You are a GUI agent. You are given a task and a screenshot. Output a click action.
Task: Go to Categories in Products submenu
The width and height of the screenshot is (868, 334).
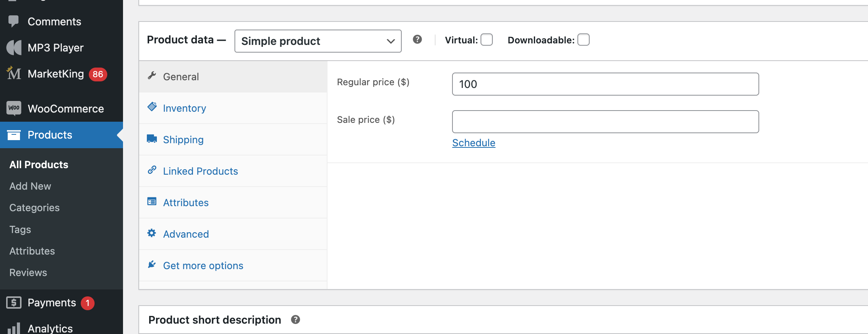[x=35, y=208]
